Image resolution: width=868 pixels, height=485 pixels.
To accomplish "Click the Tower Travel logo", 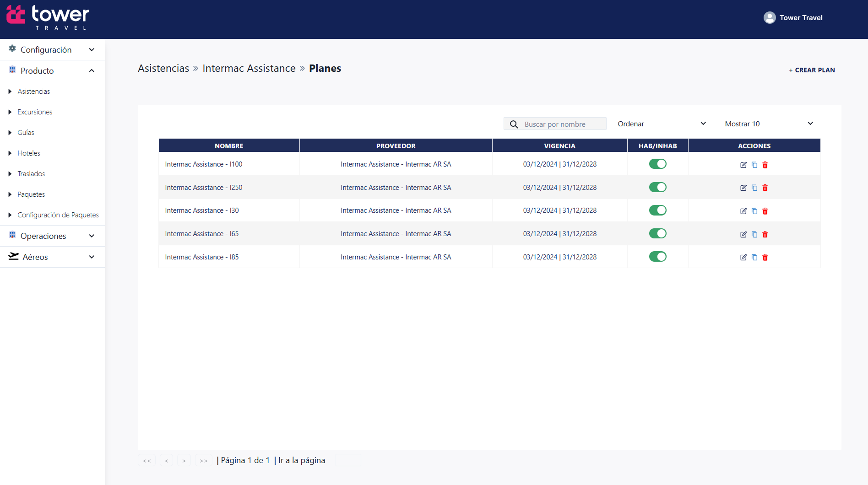I will click(48, 18).
